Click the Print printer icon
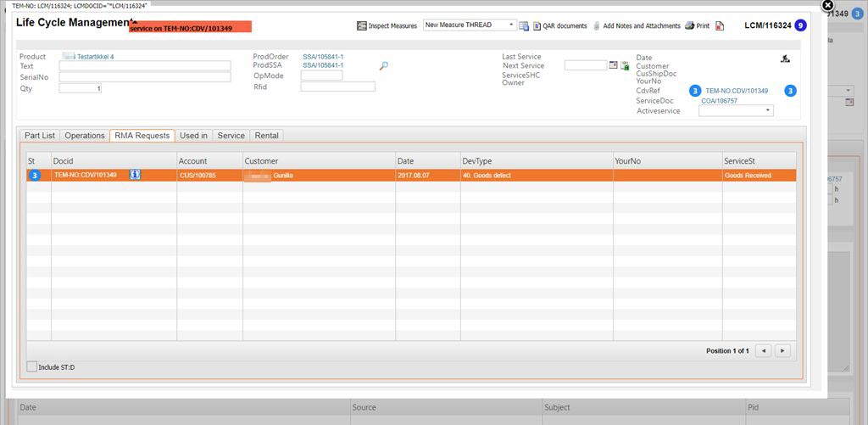Viewport: 868px width, 425px height. click(690, 26)
